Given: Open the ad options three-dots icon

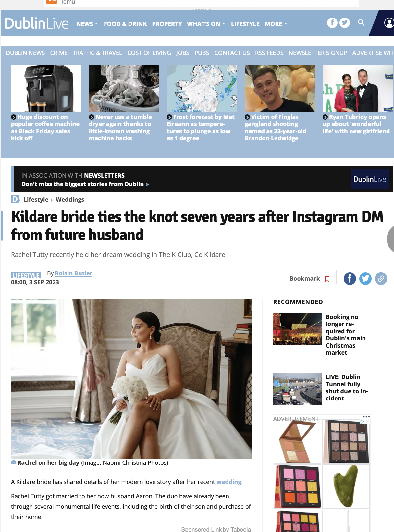Looking at the screenshot, I should [366, 416].
